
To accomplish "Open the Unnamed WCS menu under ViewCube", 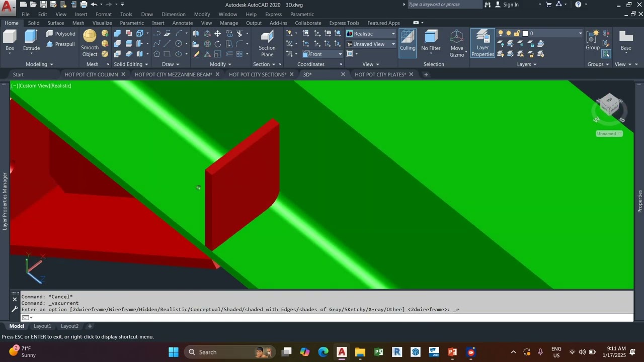I will coord(609,133).
